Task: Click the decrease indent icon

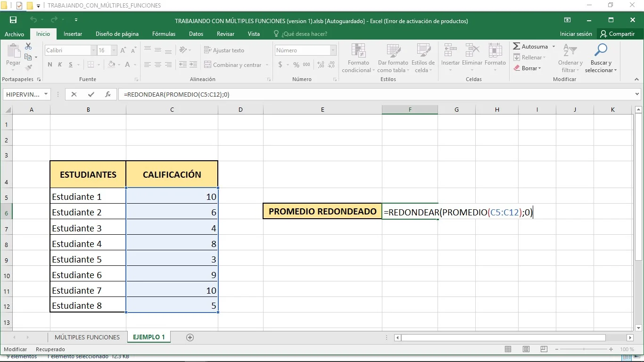Action: 183,65
